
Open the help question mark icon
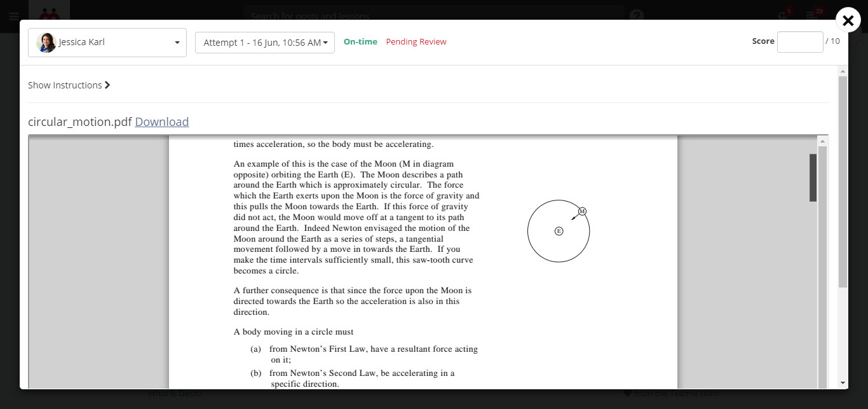tap(637, 15)
